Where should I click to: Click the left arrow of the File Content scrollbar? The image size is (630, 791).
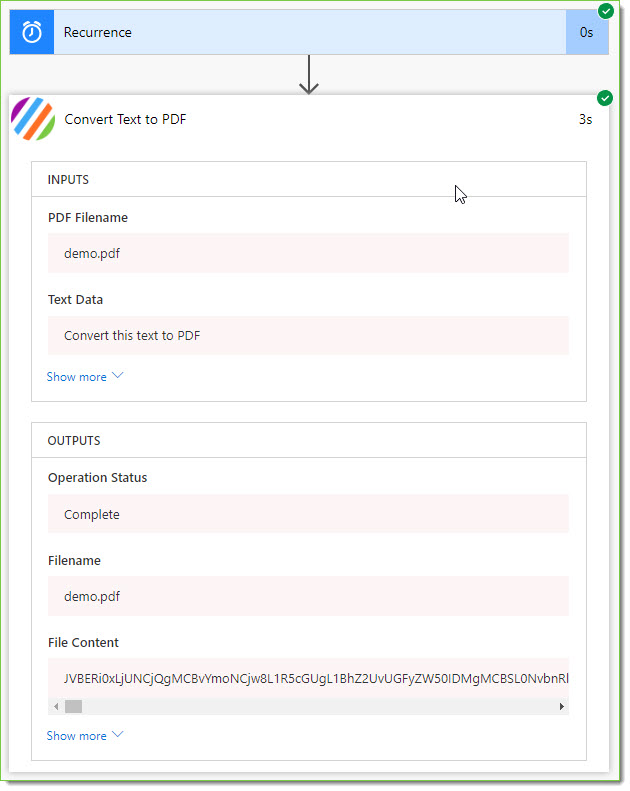(x=56, y=706)
